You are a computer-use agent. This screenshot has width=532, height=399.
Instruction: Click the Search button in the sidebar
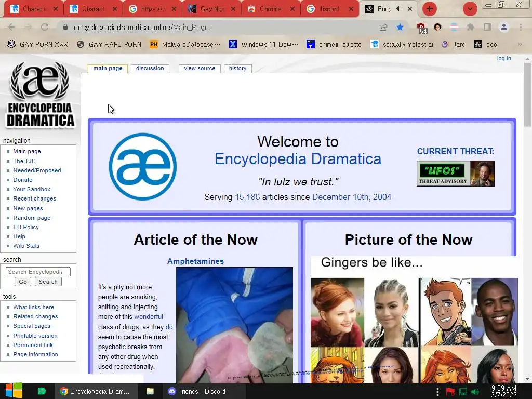[x=48, y=282]
